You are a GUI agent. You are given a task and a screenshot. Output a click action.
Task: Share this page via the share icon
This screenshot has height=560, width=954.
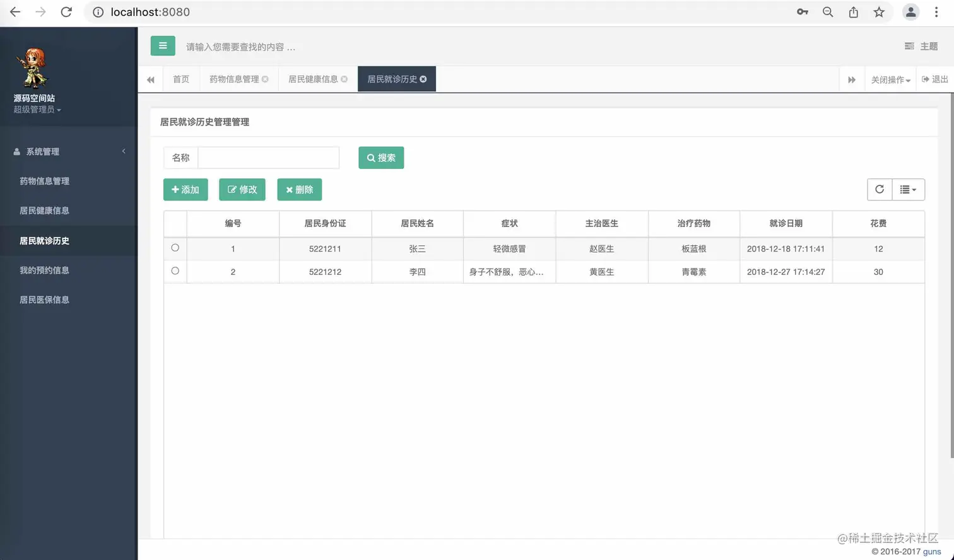click(x=853, y=12)
